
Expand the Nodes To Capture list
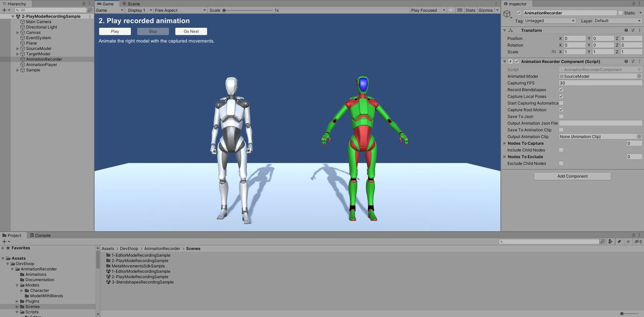pos(504,143)
